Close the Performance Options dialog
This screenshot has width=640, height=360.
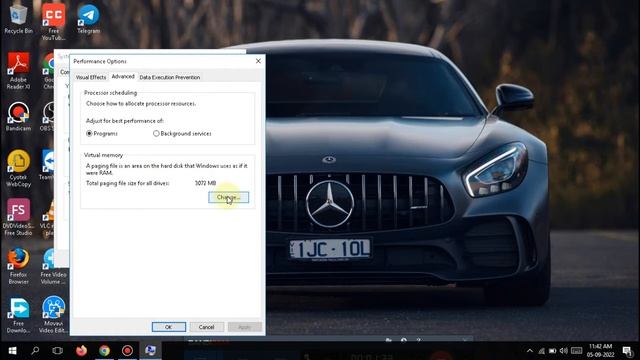[x=258, y=61]
